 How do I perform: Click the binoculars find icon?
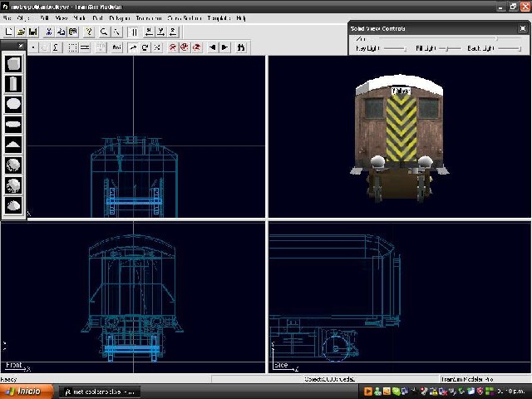241,47
